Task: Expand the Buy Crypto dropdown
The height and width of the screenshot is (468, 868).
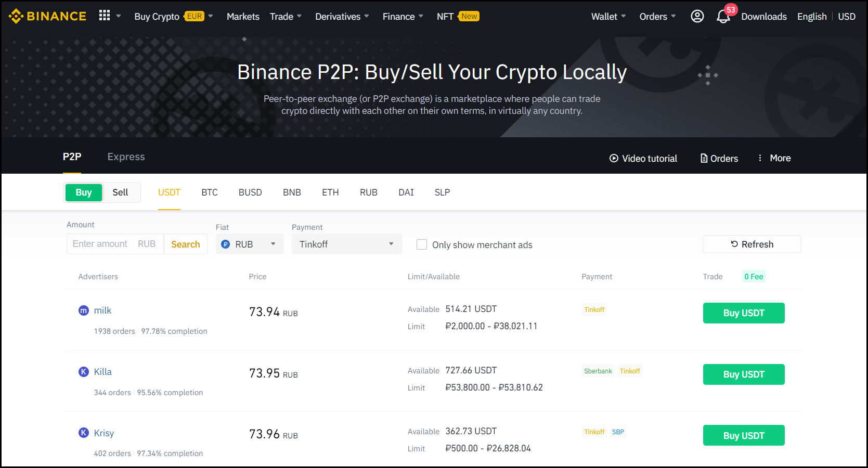Action: [211, 16]
